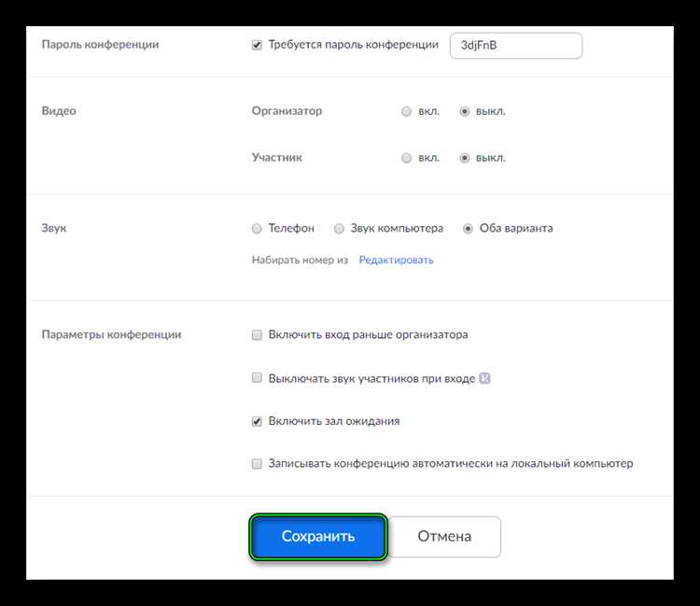Select 'выкл.' radio for Участник video
Viewport: 700px width, 606px height.
[x=464, y=158]
